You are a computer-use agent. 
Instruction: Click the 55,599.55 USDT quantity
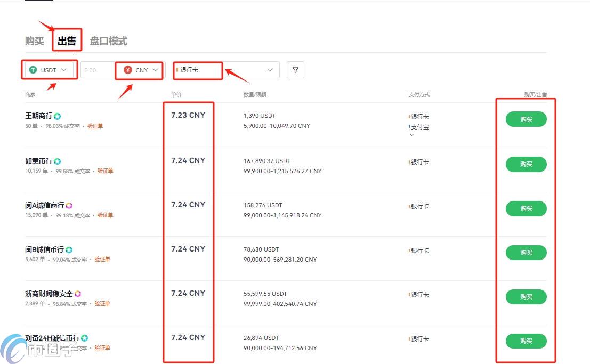[265, 294]
